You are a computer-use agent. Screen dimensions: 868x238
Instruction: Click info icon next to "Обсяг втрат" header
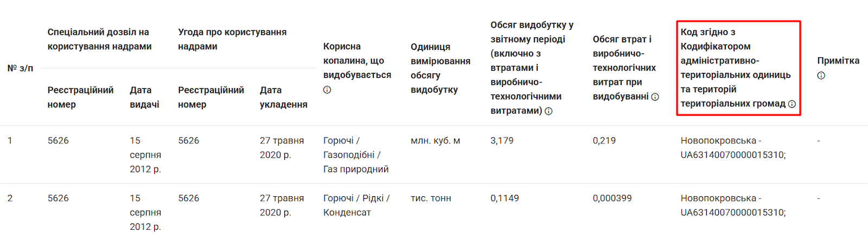pos(655,97)
